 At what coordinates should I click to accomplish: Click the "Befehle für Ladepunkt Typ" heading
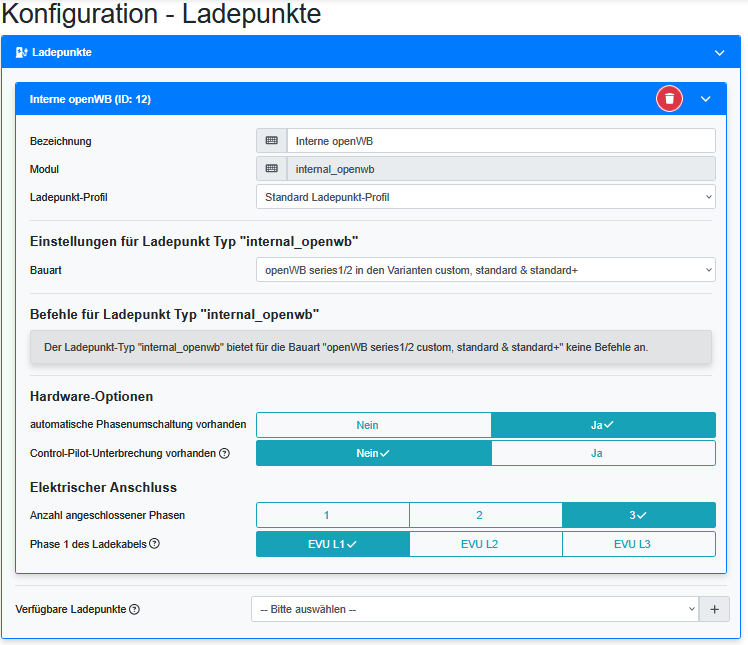175,314
